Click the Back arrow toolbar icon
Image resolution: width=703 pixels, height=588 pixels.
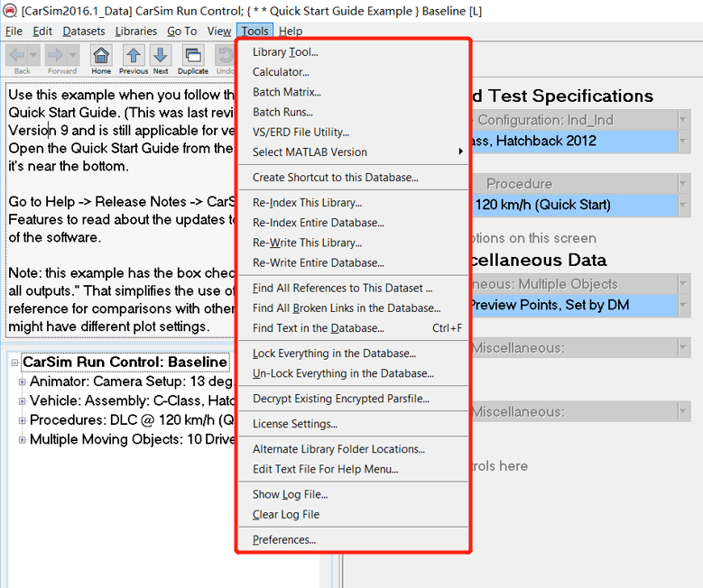17,56
